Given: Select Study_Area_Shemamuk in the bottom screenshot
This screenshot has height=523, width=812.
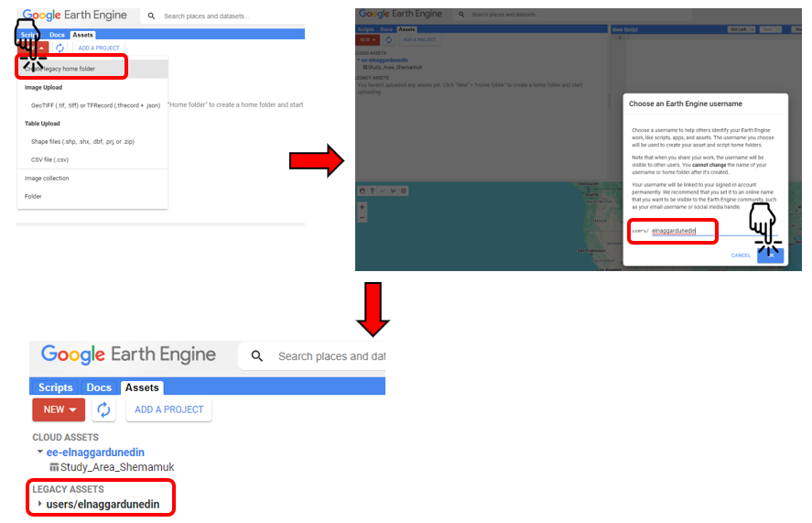Looking at the screenshot, I should pyautogui.click(x=117, y=467).
